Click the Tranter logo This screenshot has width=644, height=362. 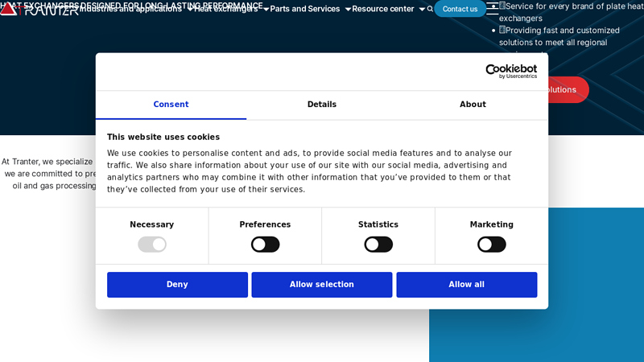click(x=39, y=9)
